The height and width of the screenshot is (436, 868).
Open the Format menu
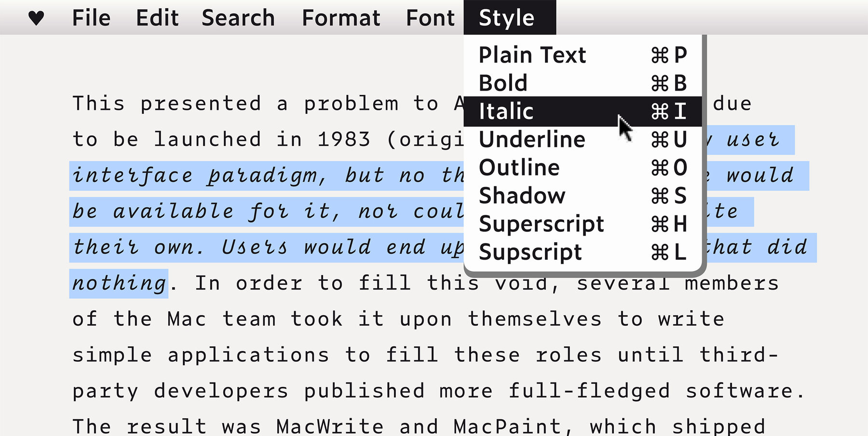click(340, 17)
